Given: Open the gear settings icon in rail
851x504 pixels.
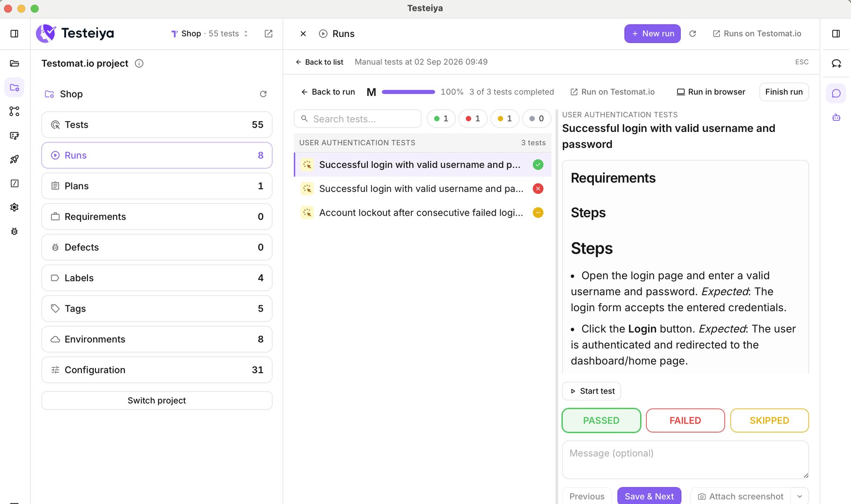Looking at the screenshot, I should (x=14, y=207).
